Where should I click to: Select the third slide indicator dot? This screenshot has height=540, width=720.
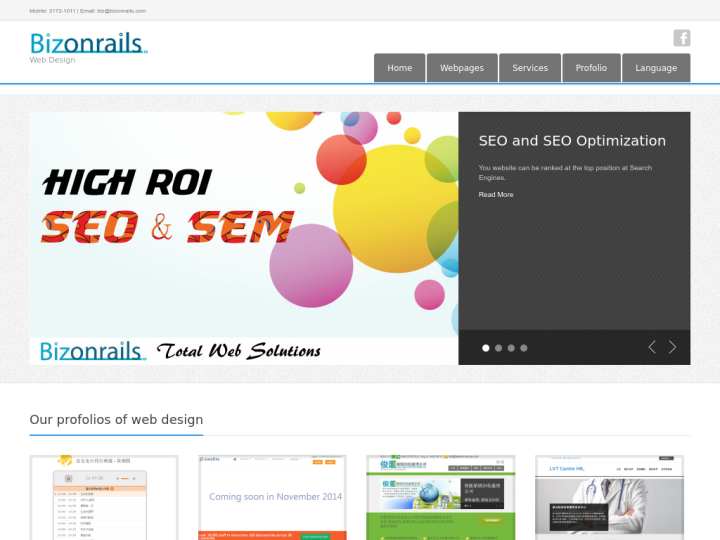511,348
